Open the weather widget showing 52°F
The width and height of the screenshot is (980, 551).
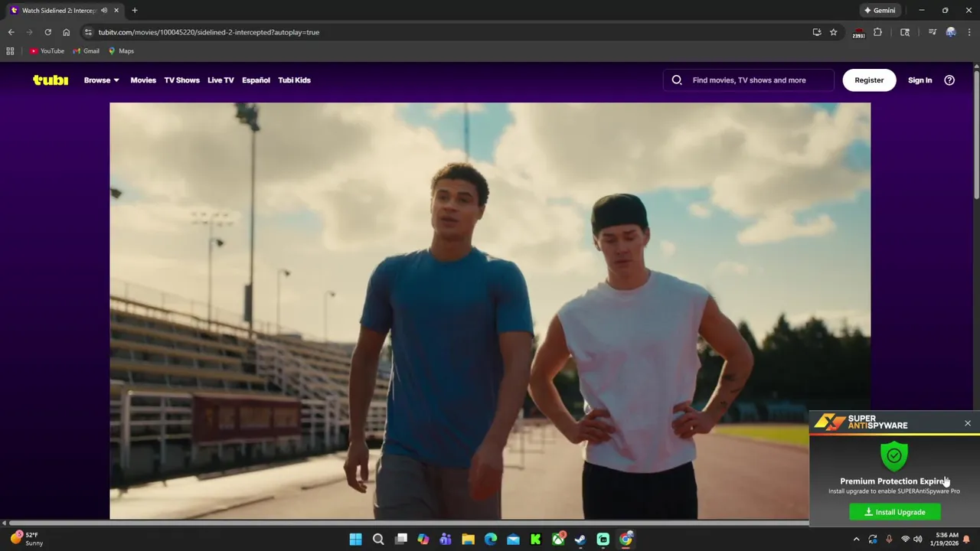coord(26,540)
